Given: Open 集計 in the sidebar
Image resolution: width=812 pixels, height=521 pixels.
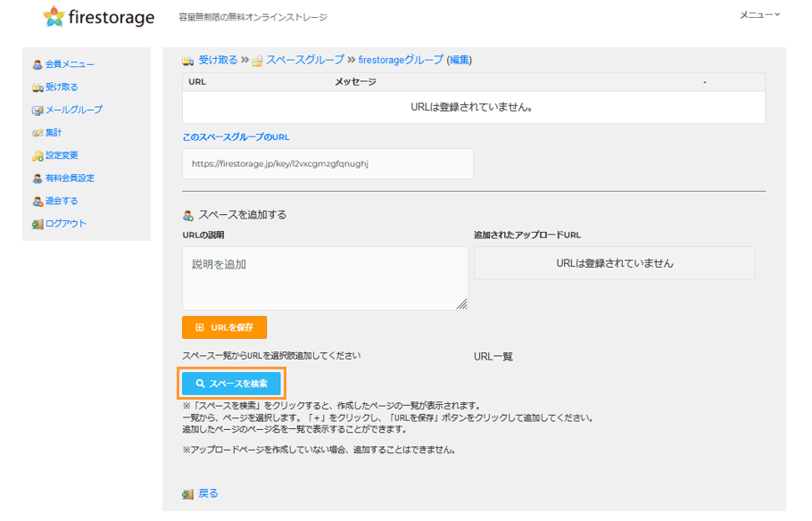Looking at the screenshot, I should pyautogui.click(x=54, y=133).
